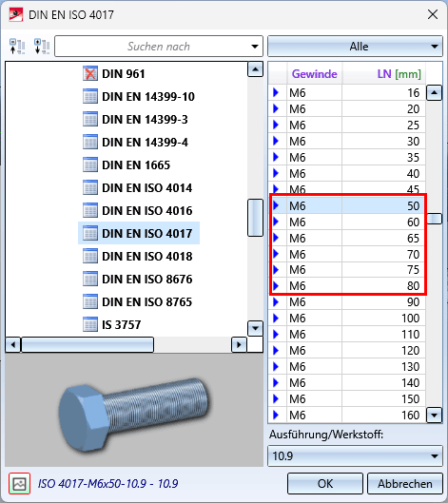
Task: Select the M6 length 110 row
Action: coord(347,335)
